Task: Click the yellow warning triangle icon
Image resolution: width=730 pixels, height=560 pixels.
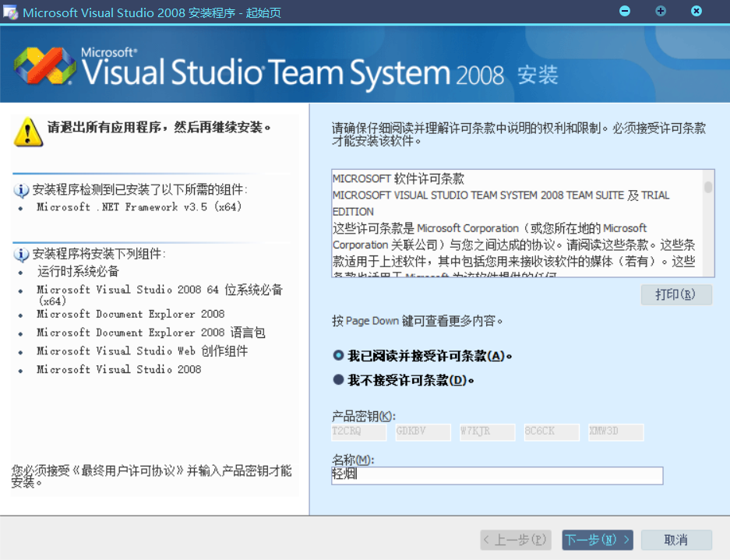Action: tap(27, 132)
